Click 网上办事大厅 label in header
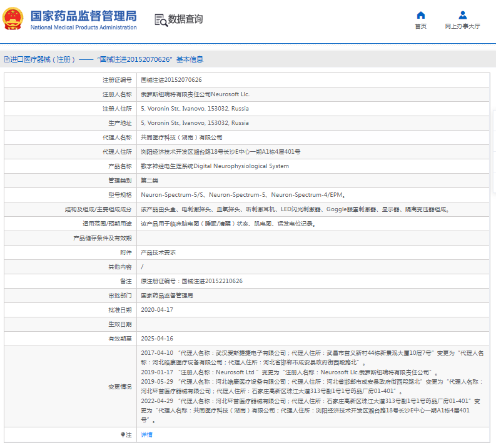The image size is (496, 448). pyautogui.click(x=462, y=26)
